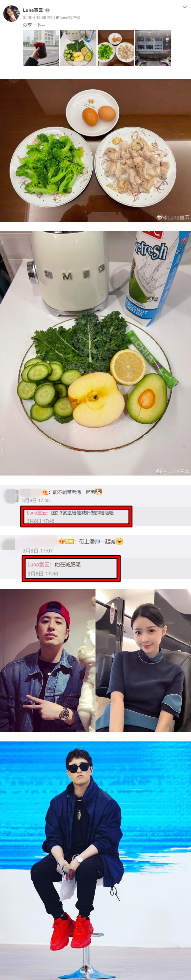Click the cat emoji in first comment
This screenshot has height=980, width=191.
click(x=99, y=492)
